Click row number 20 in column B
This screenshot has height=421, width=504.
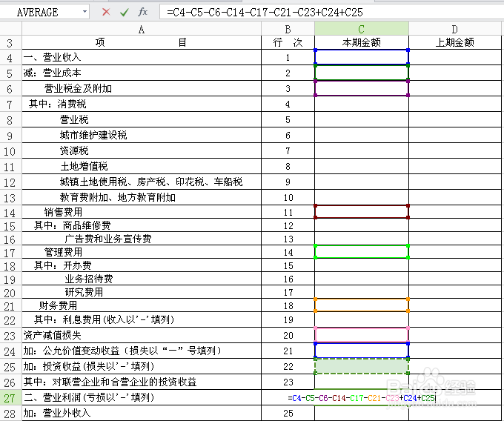coord(288,335)
